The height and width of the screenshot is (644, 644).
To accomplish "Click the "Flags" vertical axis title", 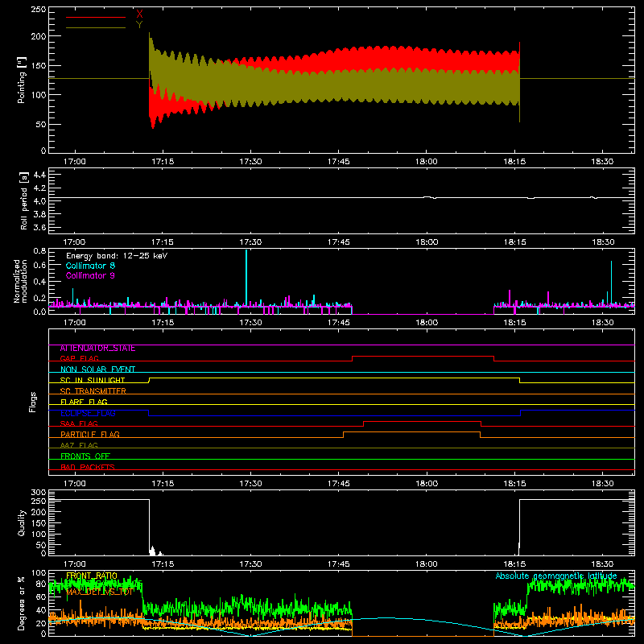I will 32,402.
